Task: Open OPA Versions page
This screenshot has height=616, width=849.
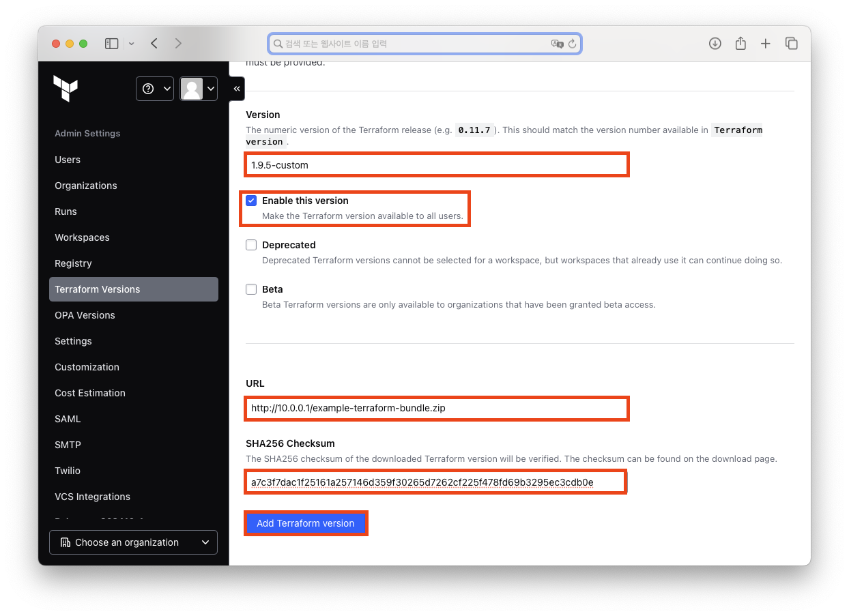Action: tap(85, 315)
